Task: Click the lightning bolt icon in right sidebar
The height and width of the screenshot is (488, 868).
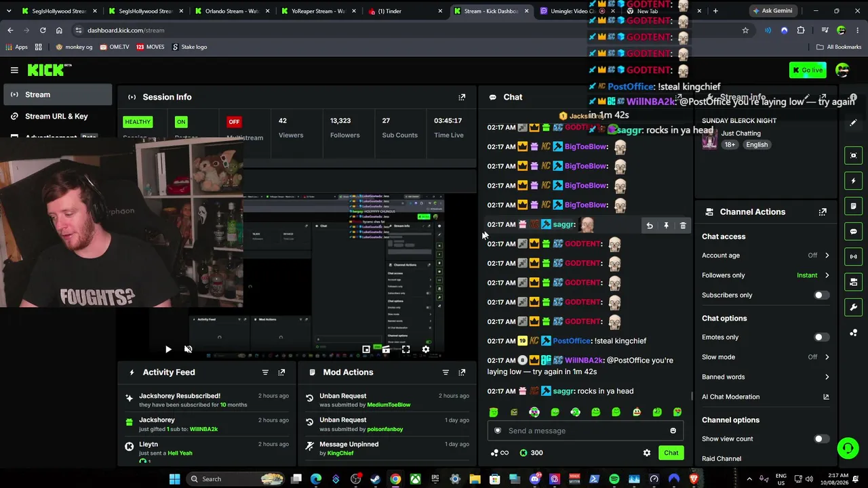Action: pyautogui.click(x=853, y=181)
